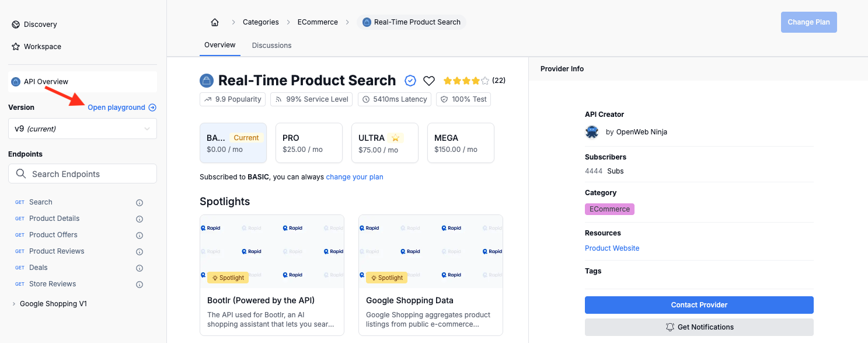868x343 pixels.
Task: Open the v9 version dropdown
Action: pyautogui.click(x=82, y=129)
